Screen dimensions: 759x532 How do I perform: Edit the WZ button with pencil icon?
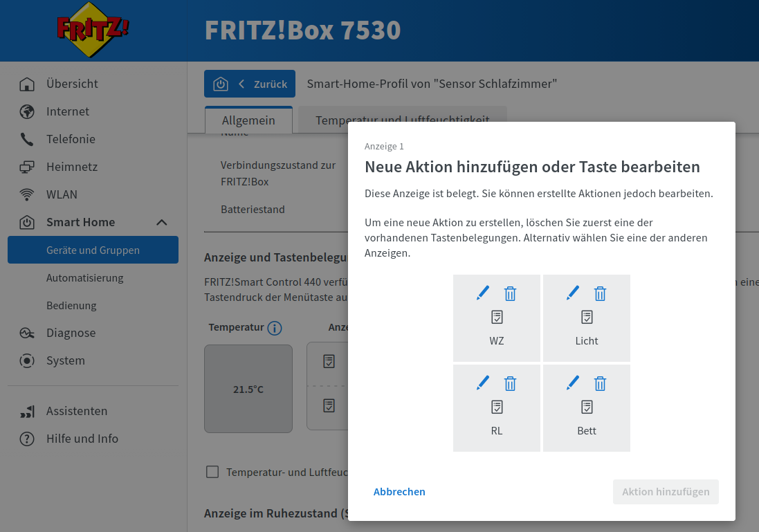pyautogui.click(x=483, y=293)
